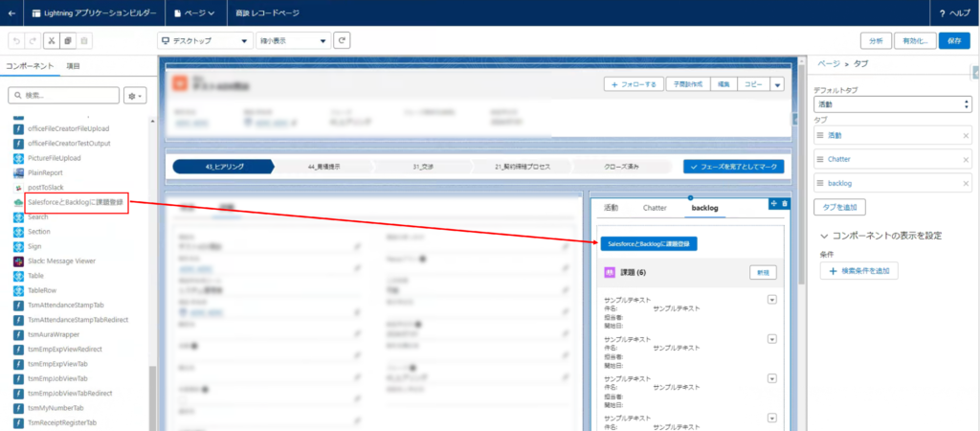Click the 子商談作成 button

pos(688,84)
